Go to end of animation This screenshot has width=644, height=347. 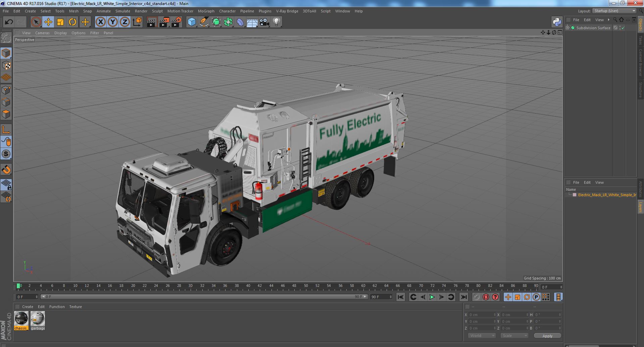(x=463, y=297)
